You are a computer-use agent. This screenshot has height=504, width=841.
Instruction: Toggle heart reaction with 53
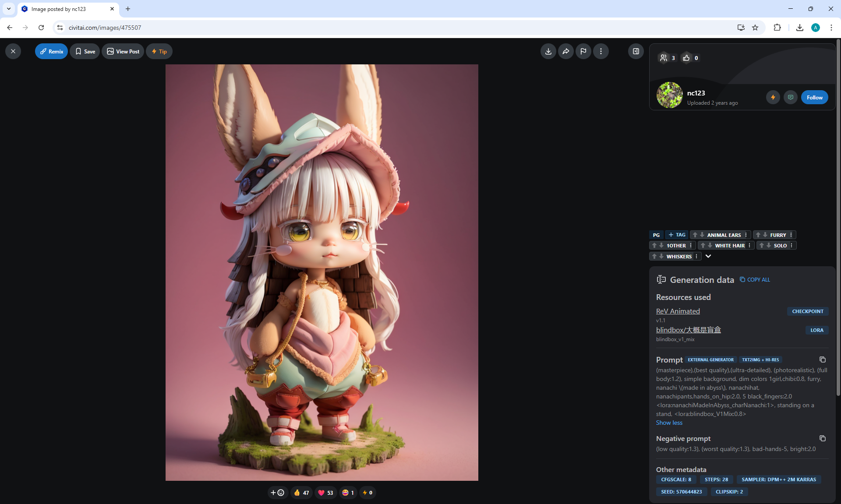pyautogui.click(x=325, y=493)
